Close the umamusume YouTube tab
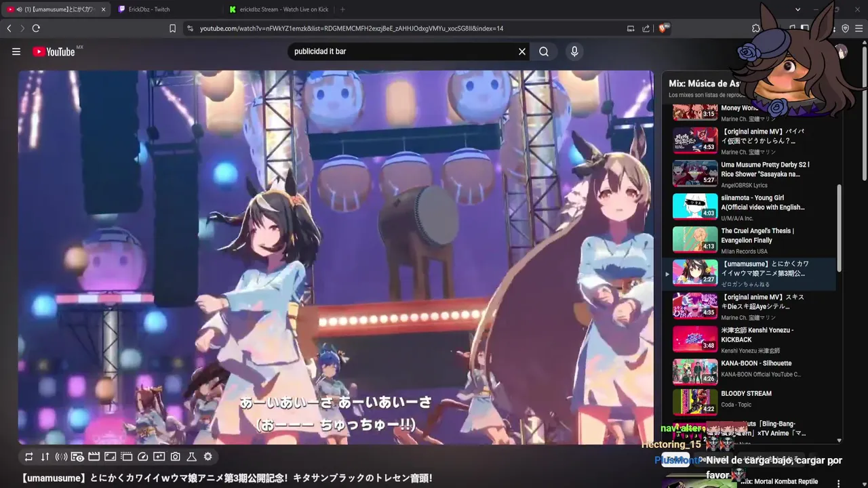The image size is (868, 488). 103,9
